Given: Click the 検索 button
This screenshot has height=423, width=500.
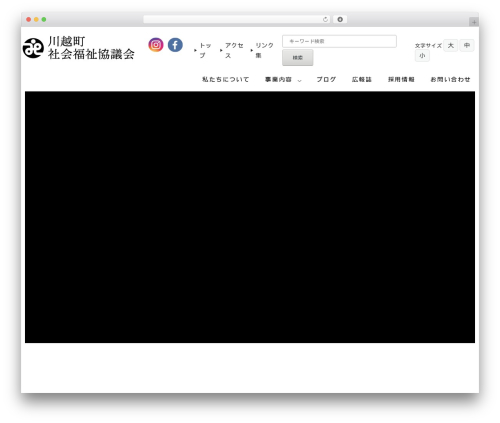Looking at the screenshot, I should coord(298,58).
